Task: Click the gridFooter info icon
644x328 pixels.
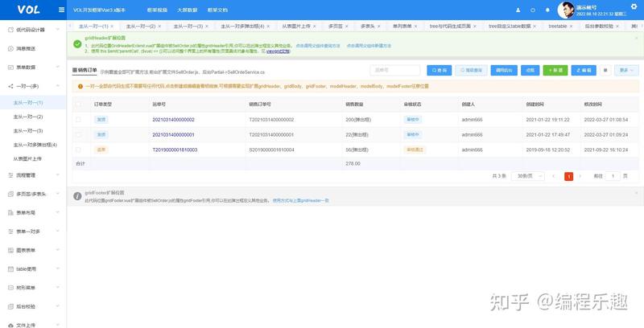Action: (77, 196)
